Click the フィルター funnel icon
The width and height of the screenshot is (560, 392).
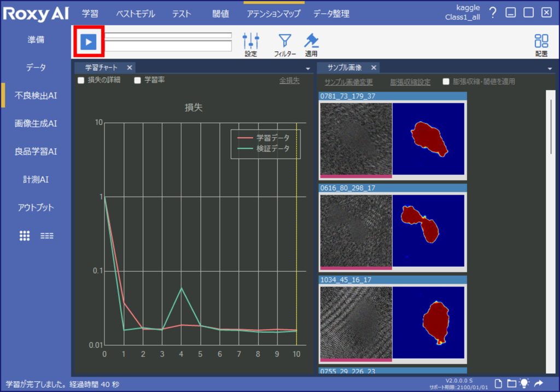[285, 40]
